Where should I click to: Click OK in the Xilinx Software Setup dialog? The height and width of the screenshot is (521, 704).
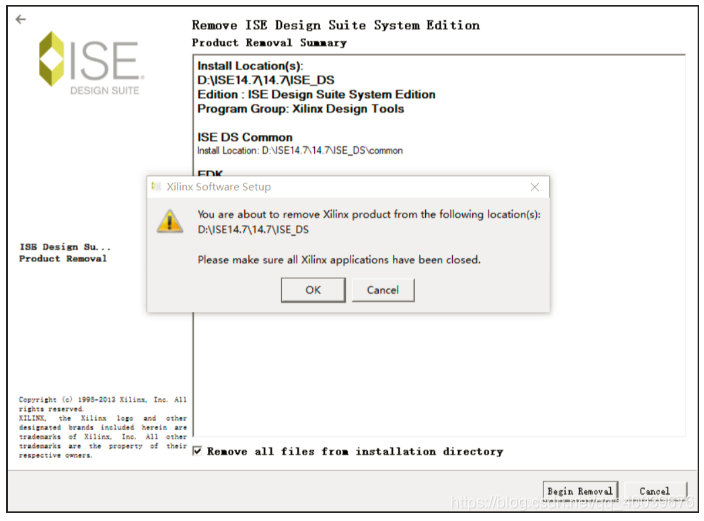coord(313,290)
